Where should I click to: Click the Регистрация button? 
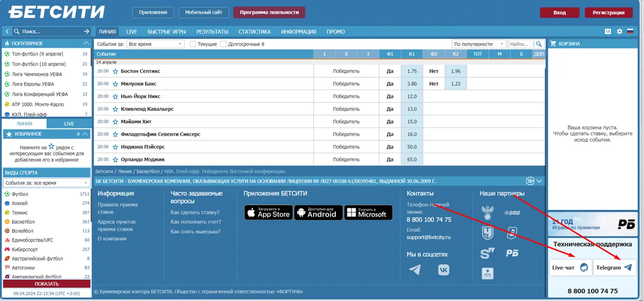point(608,13)
